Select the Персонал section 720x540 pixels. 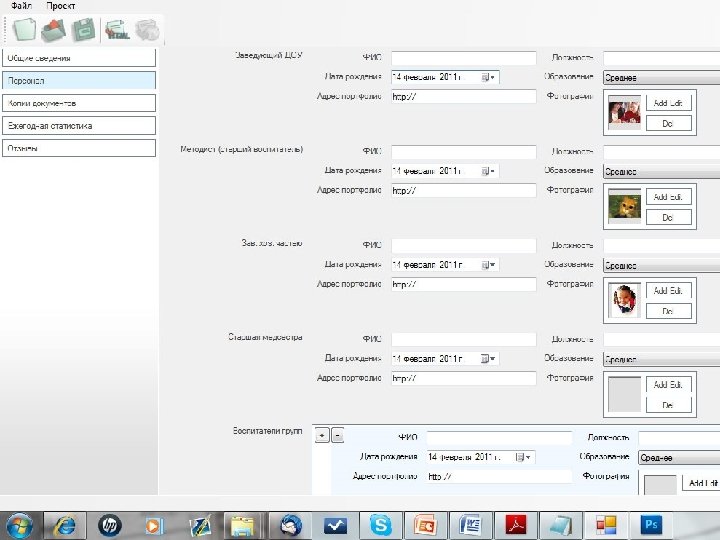(x=79, y=80)
